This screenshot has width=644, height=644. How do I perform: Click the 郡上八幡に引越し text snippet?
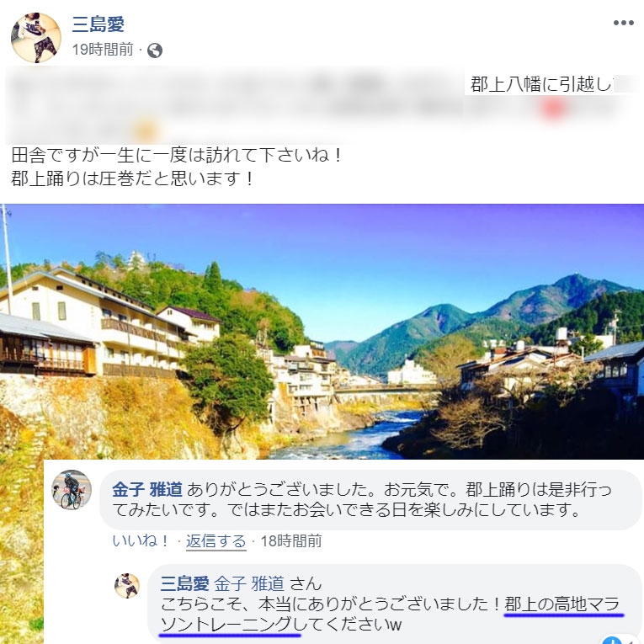(541, 84)
